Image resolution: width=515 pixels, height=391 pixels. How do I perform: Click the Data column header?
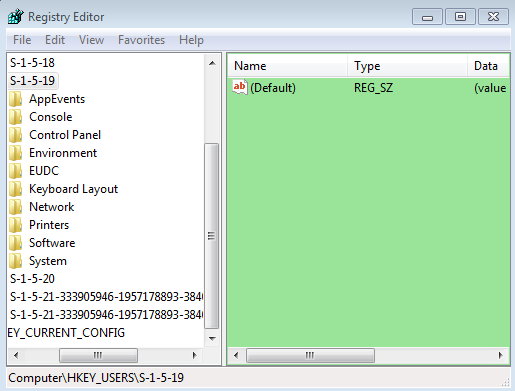pyautogui.click(x=488, y=66)
